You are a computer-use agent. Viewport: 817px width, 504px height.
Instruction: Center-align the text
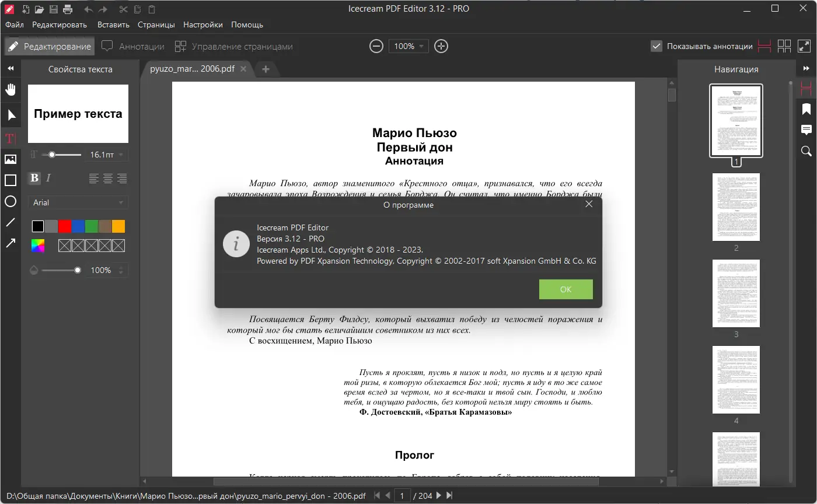[x=108, y=178]
